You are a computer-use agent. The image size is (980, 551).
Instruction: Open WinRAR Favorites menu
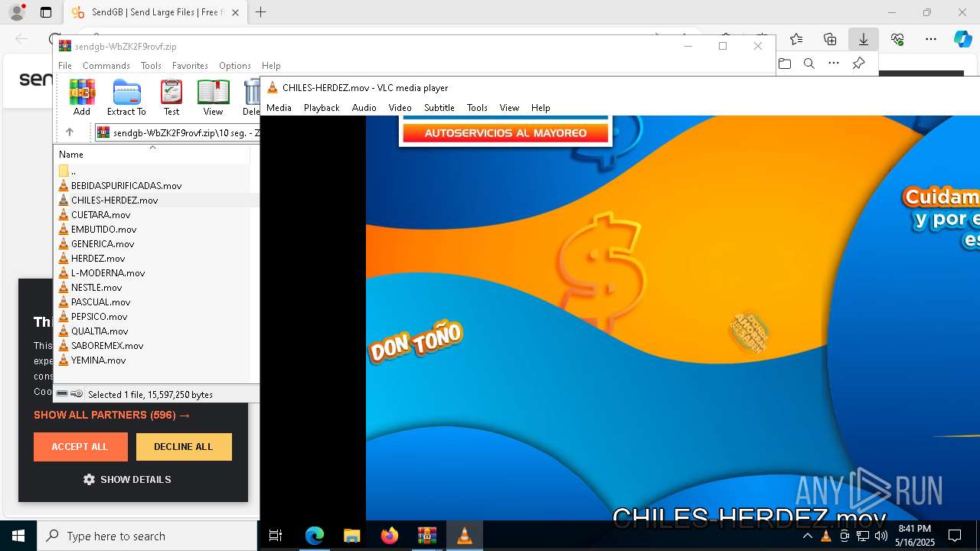[190, 66]
